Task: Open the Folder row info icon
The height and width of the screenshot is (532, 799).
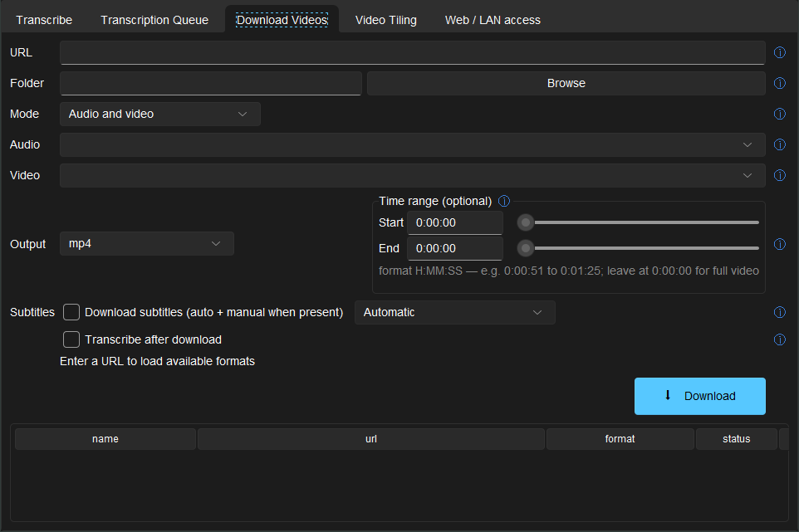Action: 780,83
